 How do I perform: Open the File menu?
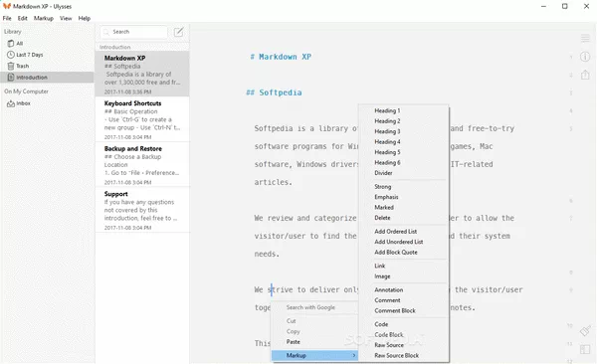click(7, 18)
